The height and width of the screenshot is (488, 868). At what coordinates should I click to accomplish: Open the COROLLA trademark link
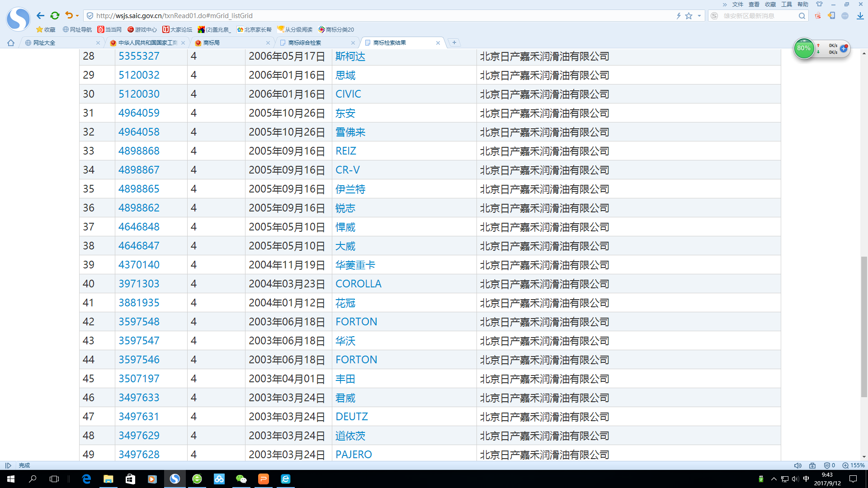tap(358, 284)
